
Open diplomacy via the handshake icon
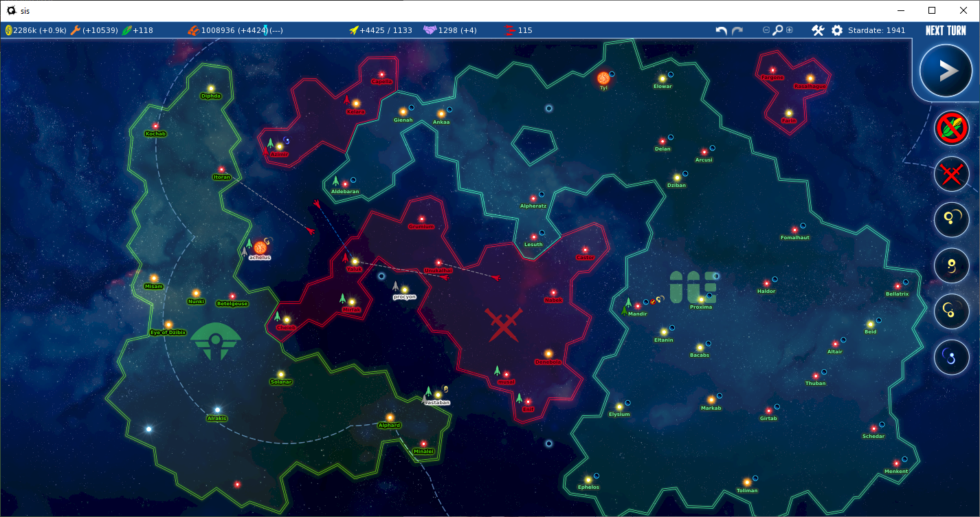click(430, 30)
